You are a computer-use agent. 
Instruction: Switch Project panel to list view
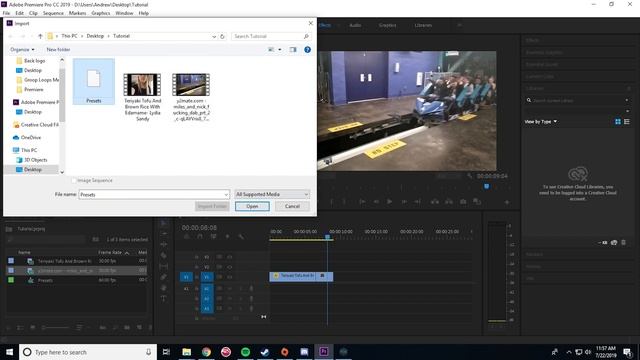coord(20,327)
